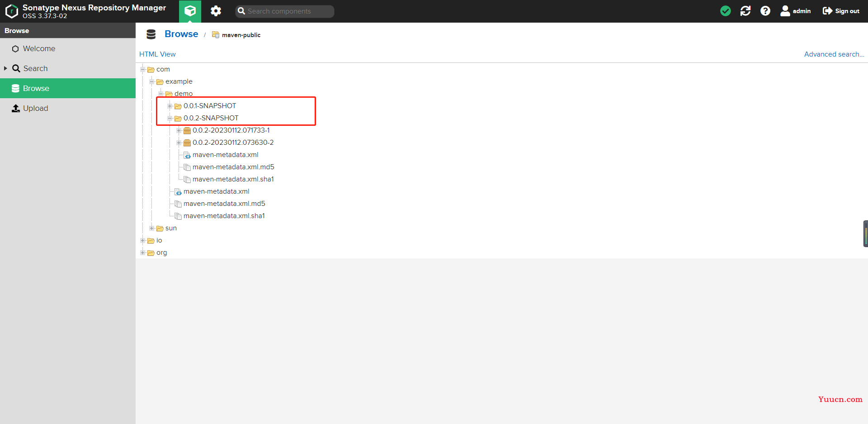Click the xml file icon under 0.0.2-SNAPSHOT
The width and height of the screenshot is (868, 424).
[x=187, y=155]
